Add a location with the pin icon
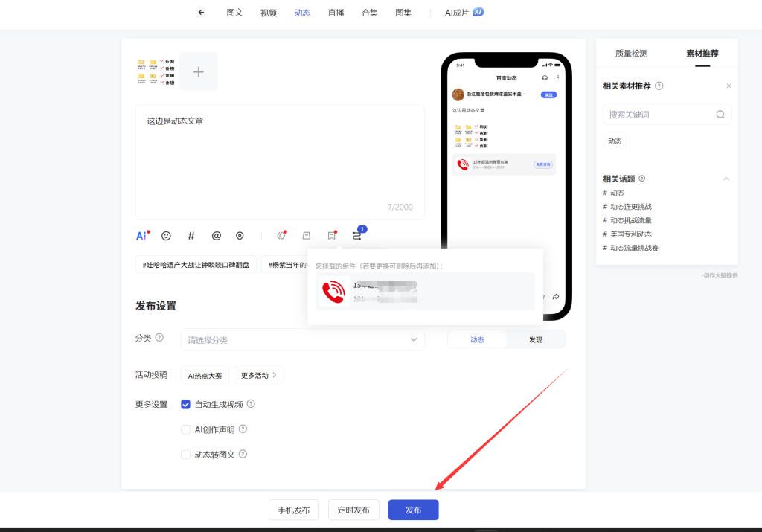This screenshot has width=762, height=532. pos(240,236)
